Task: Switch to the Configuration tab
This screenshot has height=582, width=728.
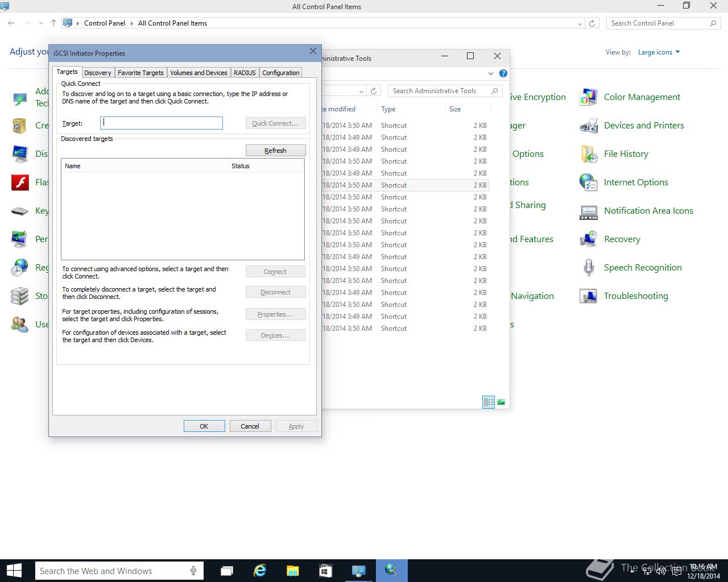Action: (280, 73)
